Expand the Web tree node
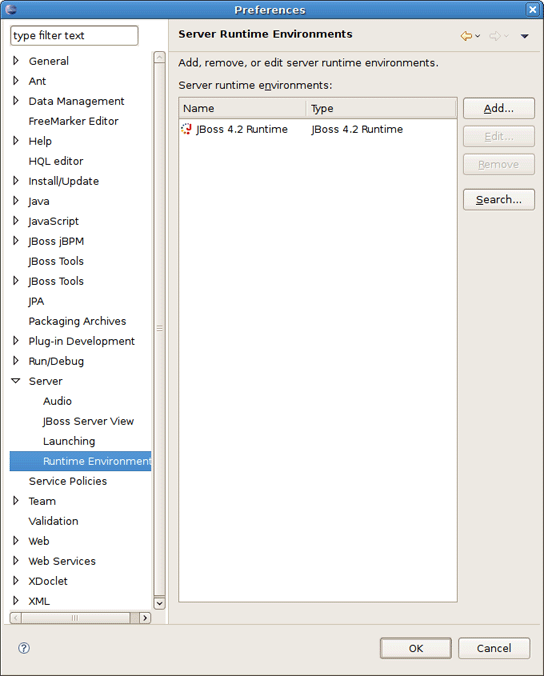 coord(16,541)
